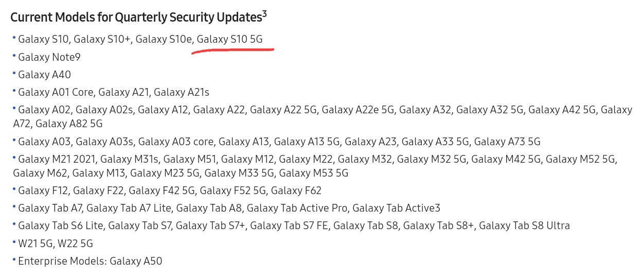Click the "Galaxy A82 5G" text

69,124
